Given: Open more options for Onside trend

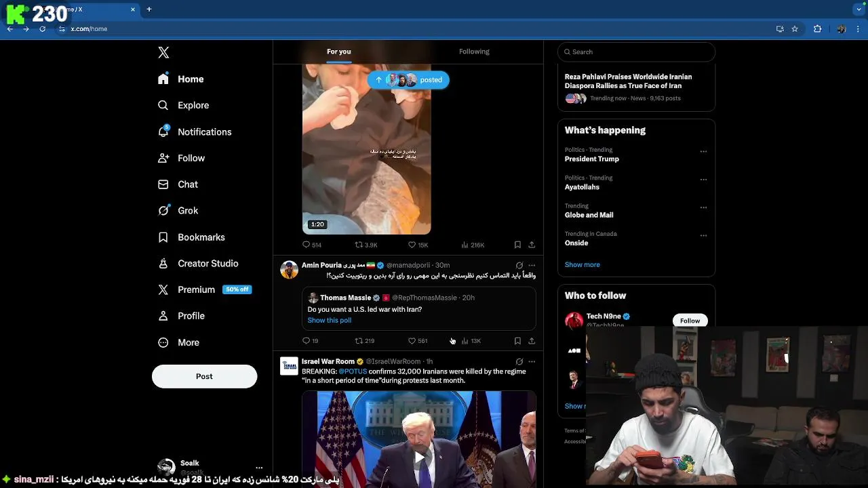Looking at the screenshot, I should (703, 235).
